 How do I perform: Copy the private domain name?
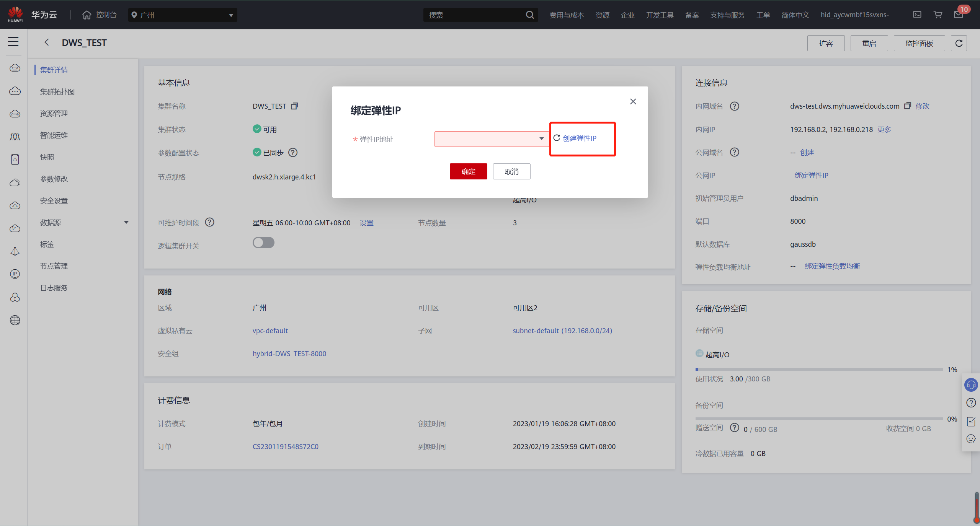pyautogui.click(x=907, y=106)
